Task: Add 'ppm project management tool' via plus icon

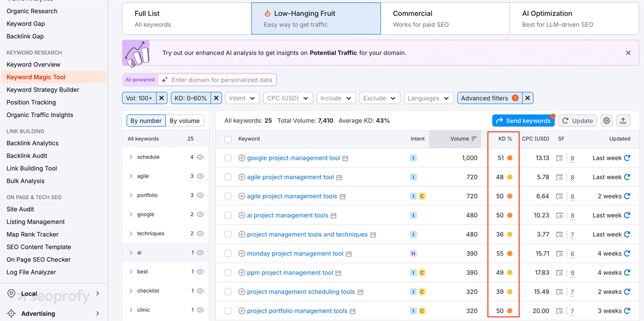Action: (x=242, y=273)
